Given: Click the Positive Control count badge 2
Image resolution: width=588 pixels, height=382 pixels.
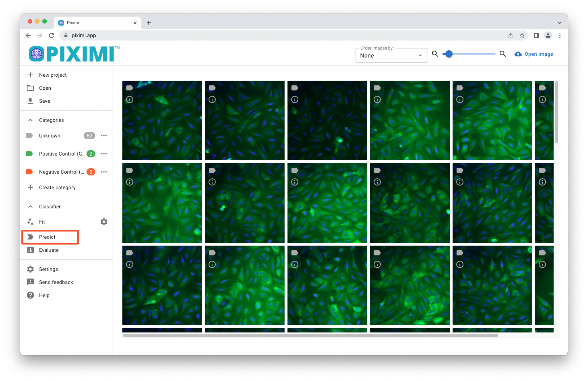Looking at the screenshot, I should click(x=91, y=154).
